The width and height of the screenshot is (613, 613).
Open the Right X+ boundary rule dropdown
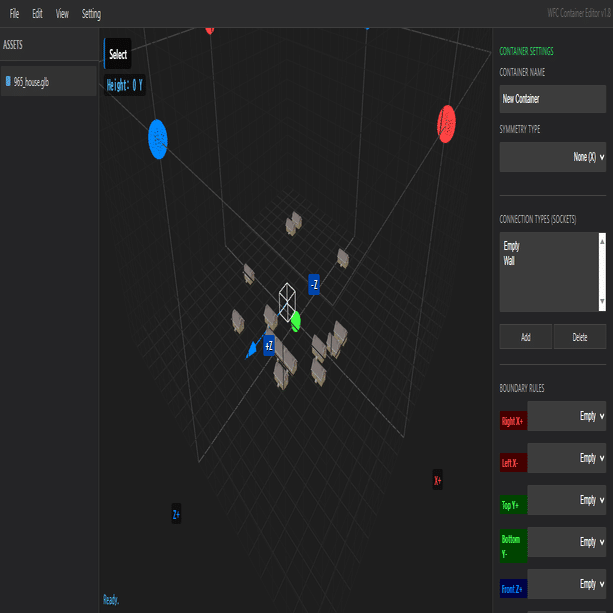[566, 416]
